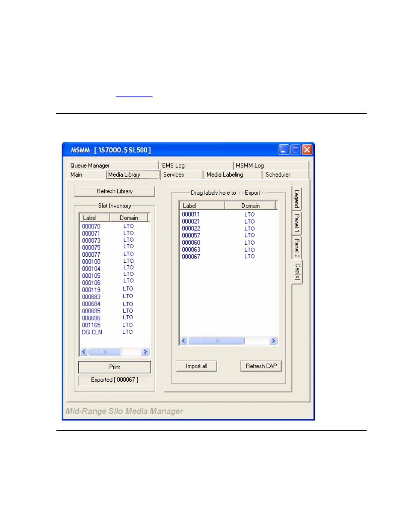Open the MSMM Log tab

(271, 165)
